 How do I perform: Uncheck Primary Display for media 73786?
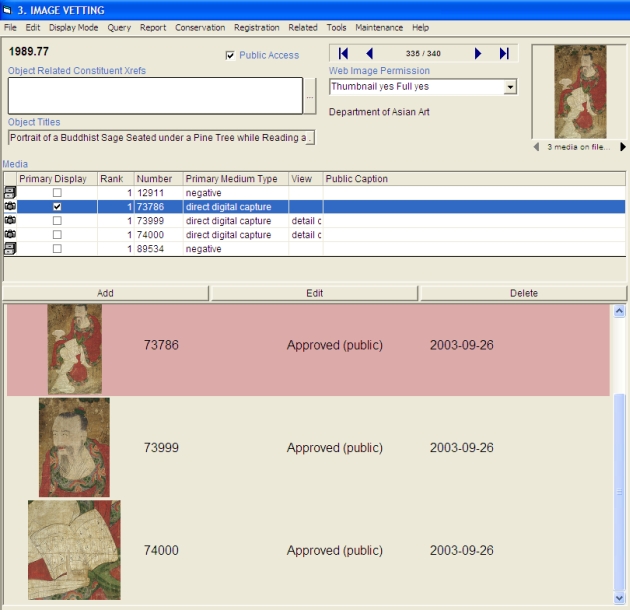point(57,207)
